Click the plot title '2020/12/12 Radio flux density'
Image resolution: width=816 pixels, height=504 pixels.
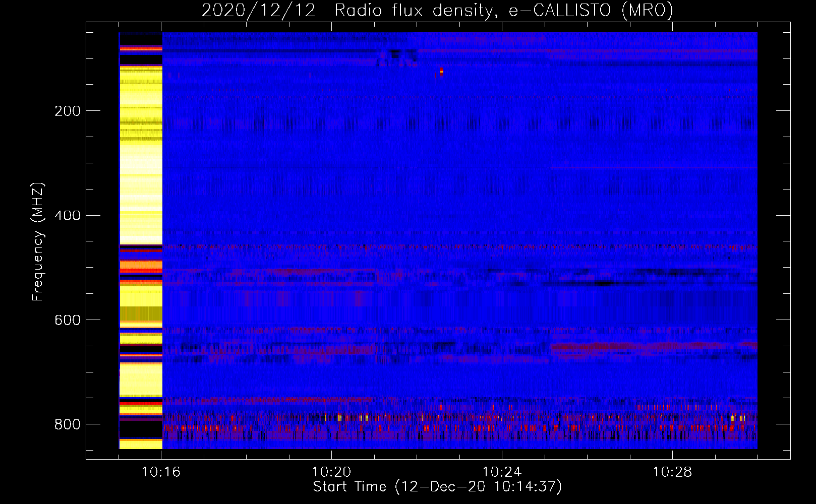(437, 11)
